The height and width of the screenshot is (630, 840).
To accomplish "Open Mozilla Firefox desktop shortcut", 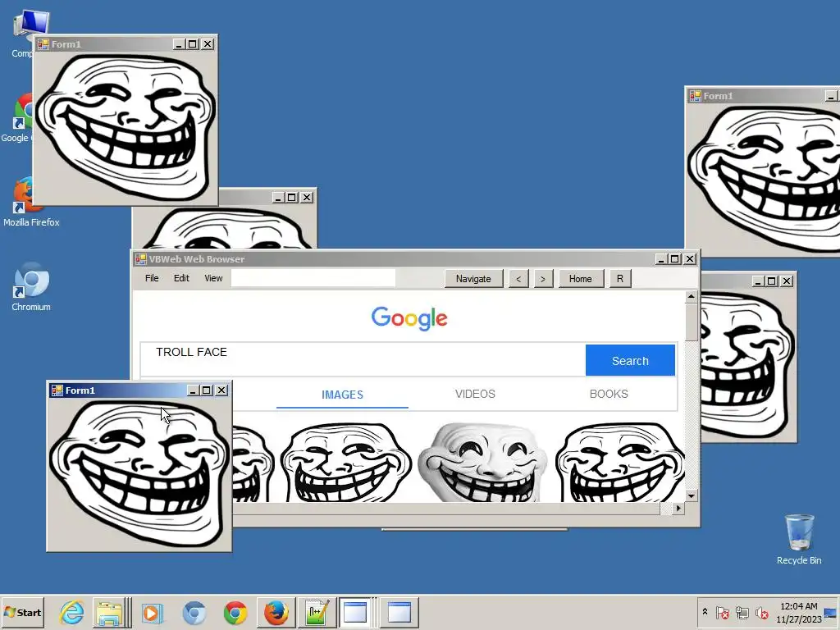I will pyautogui.click(x=30, y=203).
